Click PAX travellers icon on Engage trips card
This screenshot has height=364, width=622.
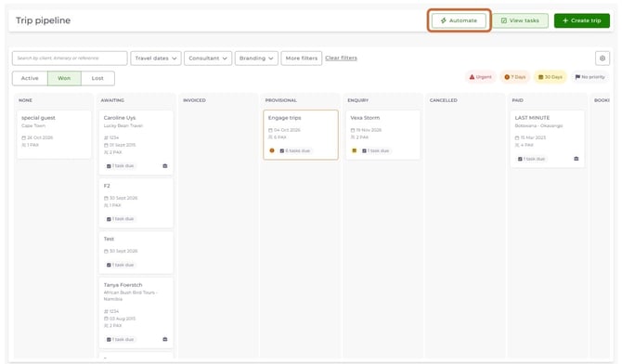[x=270, y=137]
